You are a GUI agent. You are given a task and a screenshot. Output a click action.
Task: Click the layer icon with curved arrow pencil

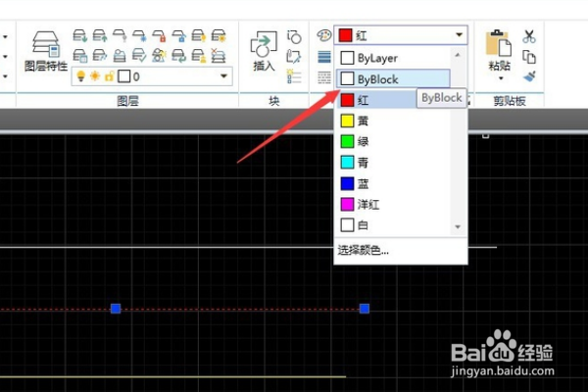[x=100, y=56]
